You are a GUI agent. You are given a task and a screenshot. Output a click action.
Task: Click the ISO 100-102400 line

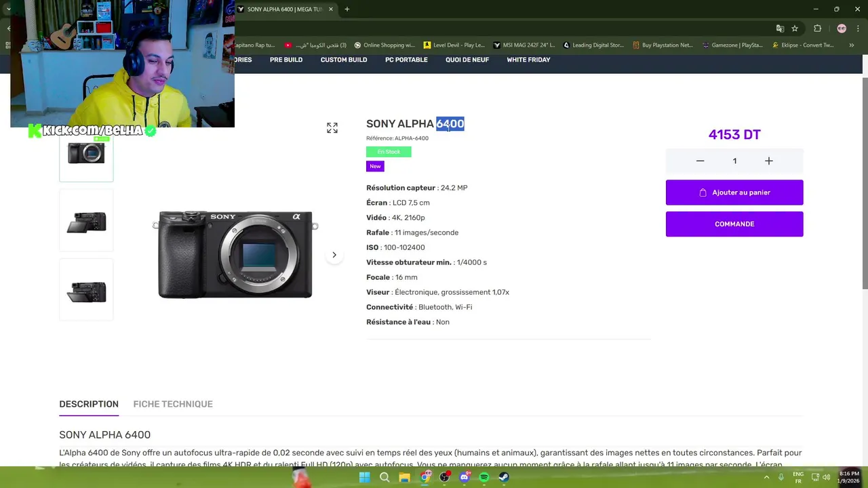click(395, 247)
